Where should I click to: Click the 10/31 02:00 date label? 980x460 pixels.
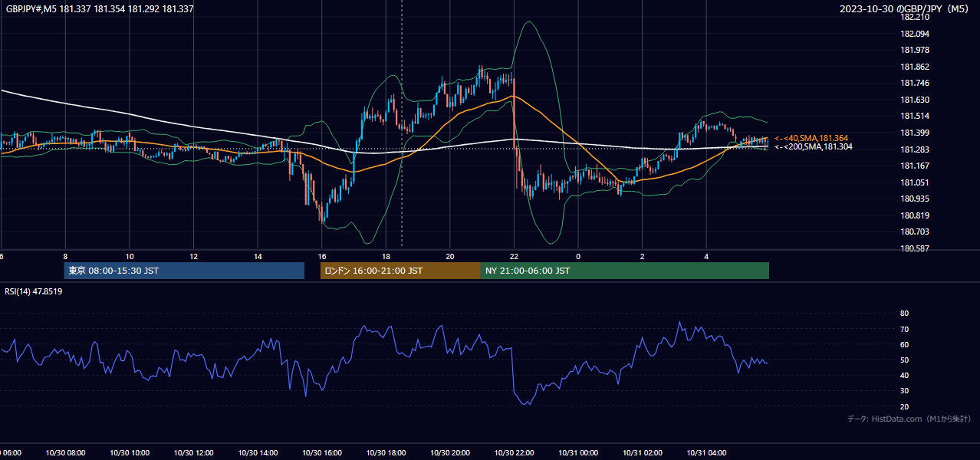pyautogui.click(x=643, y=453)
